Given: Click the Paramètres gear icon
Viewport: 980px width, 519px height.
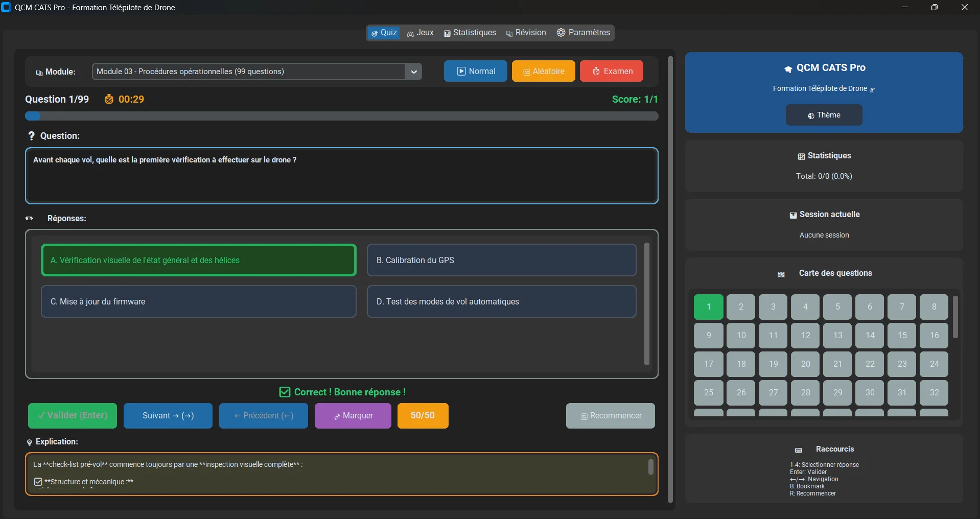Looking at the screenshot, I should tap(561, 33).
